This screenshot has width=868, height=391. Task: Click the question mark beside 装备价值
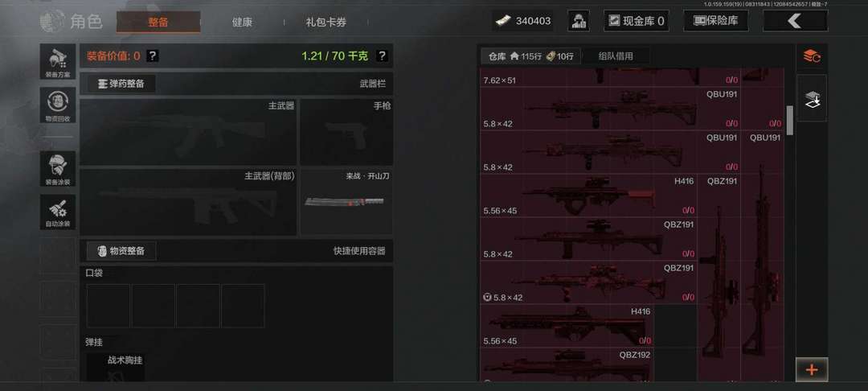152,56
